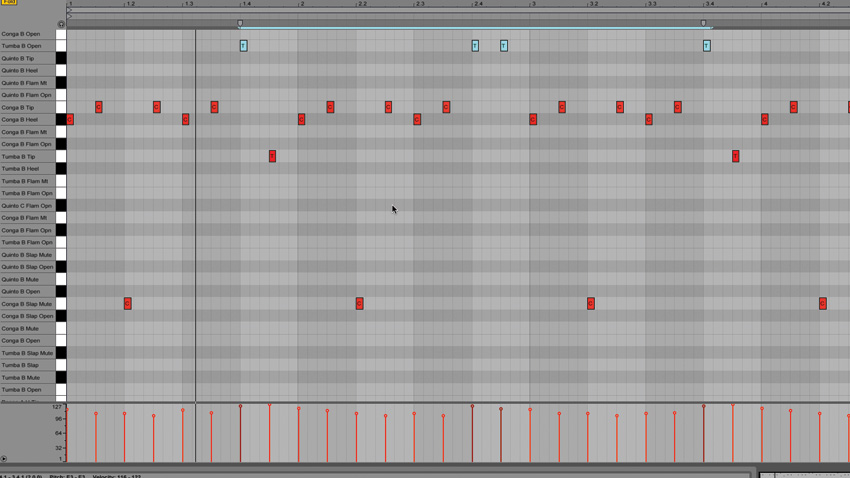Click the 64 velocity scale label
The height and width of the screenshot is (478, 850).
[58, 433]
